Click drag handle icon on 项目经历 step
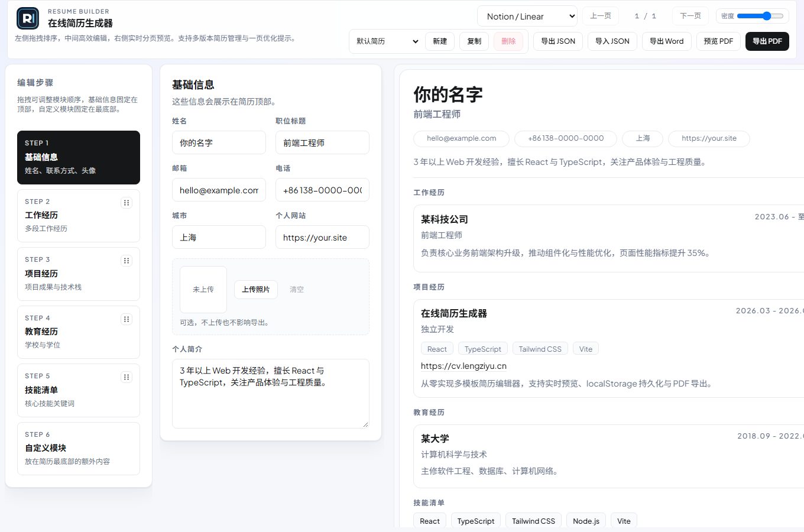 coord(127,261)
